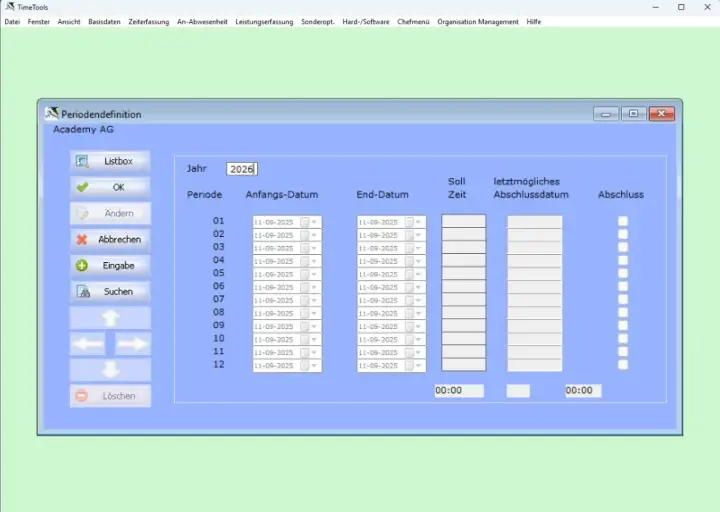Open the An-Abwesenheit menu

coord(202,22)
